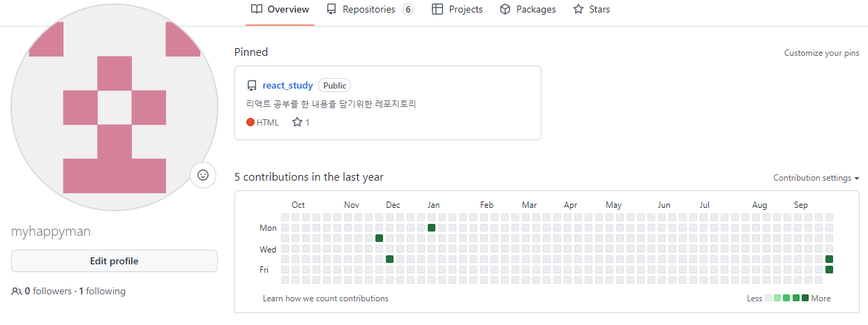
Task: Click the green contribution square in late November
Action: [380, 238]
